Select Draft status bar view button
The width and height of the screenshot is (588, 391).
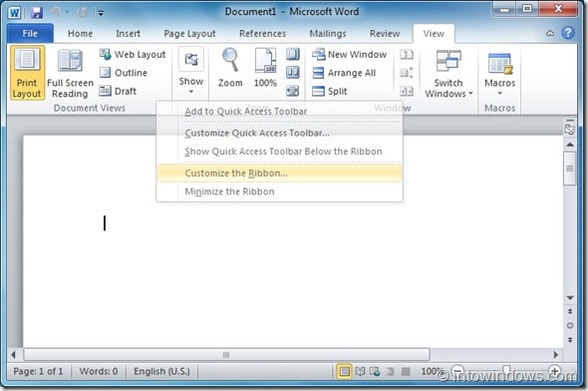point(406,371)
